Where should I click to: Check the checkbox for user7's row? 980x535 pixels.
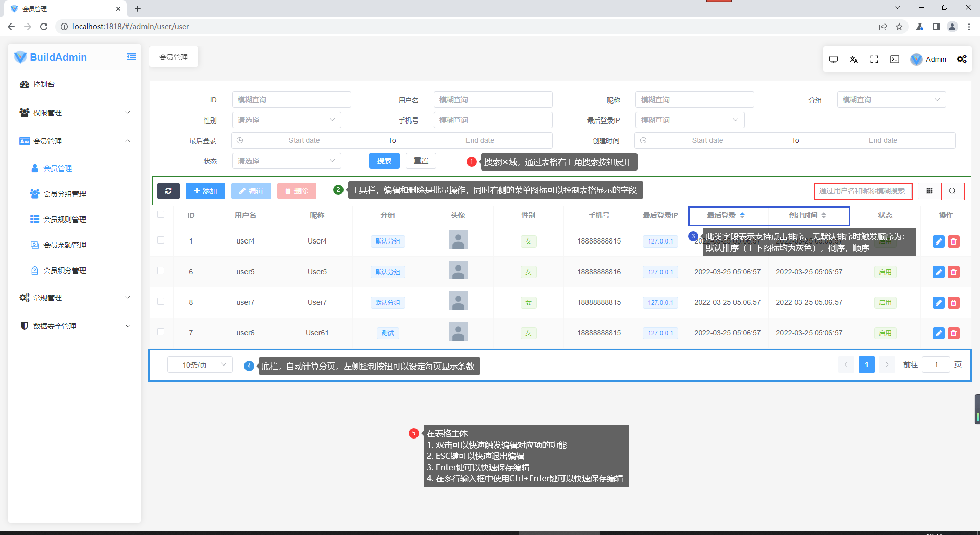click(161, 302)
